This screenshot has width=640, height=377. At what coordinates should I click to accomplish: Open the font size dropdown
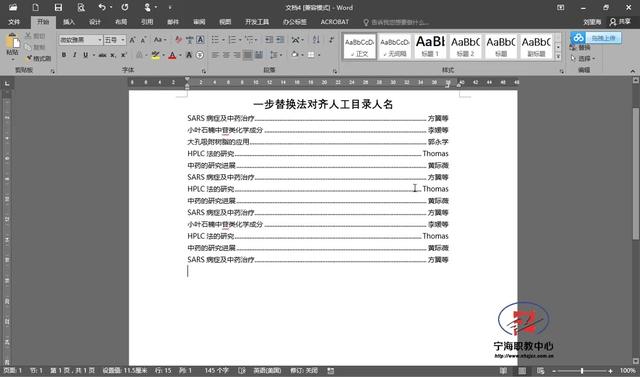click(x=123, y=40)
